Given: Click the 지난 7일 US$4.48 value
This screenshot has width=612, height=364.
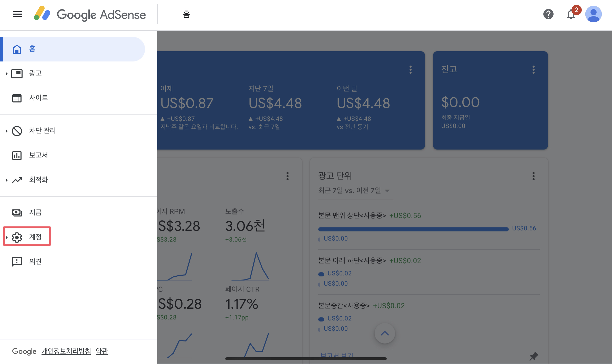Looking at the screenshot, I should click(275, 103).
